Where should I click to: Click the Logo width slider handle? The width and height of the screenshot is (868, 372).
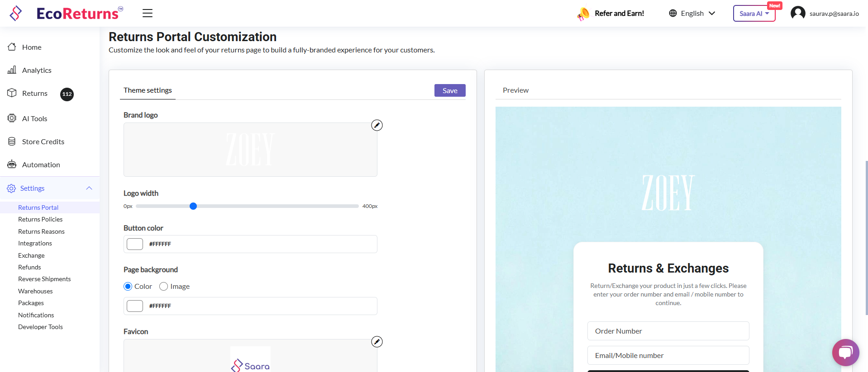(x=193, y=206)
